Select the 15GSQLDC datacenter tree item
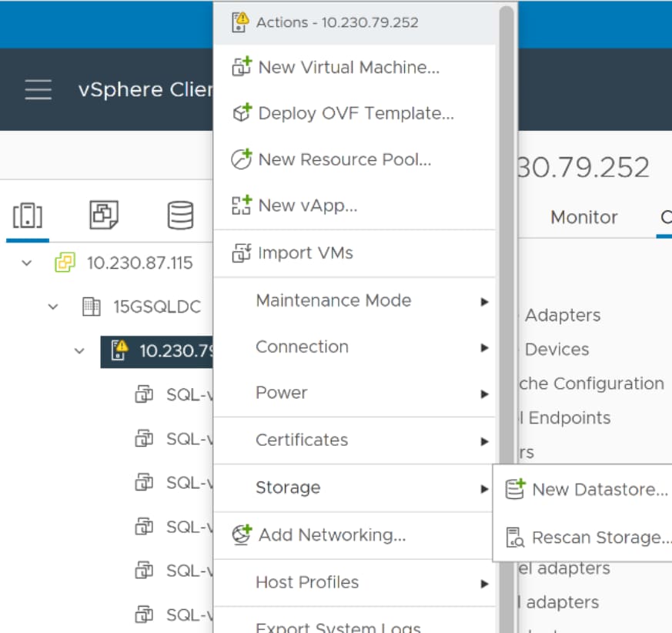 [157, 306]
